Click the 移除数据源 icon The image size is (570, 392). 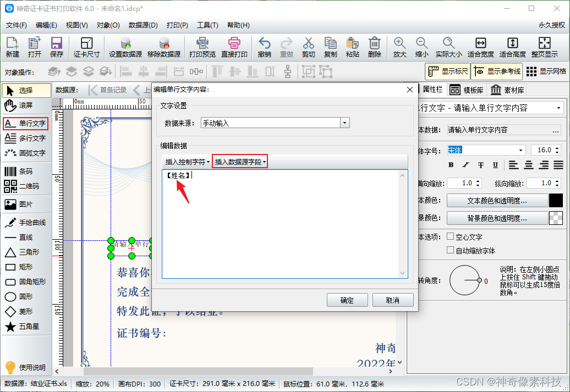click(164, 47)
